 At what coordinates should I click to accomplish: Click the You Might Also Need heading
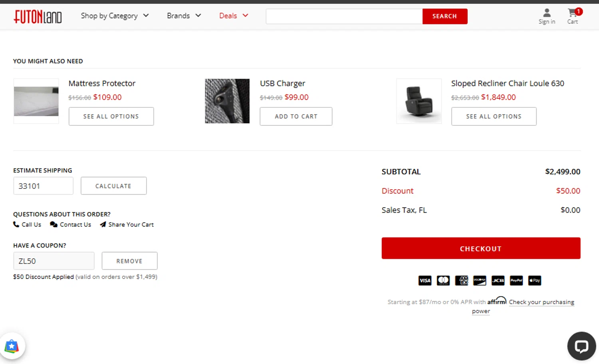pyautogui.click(x=48, y=61)
